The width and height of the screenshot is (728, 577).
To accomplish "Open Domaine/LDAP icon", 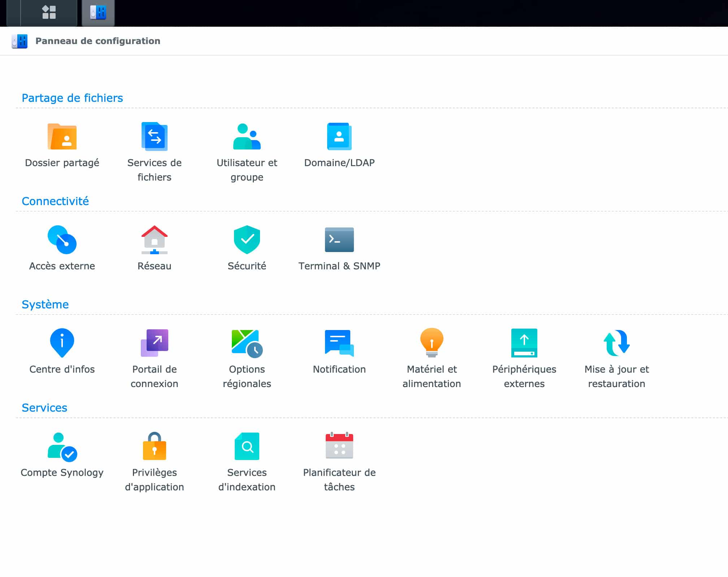I will [339, 137].
